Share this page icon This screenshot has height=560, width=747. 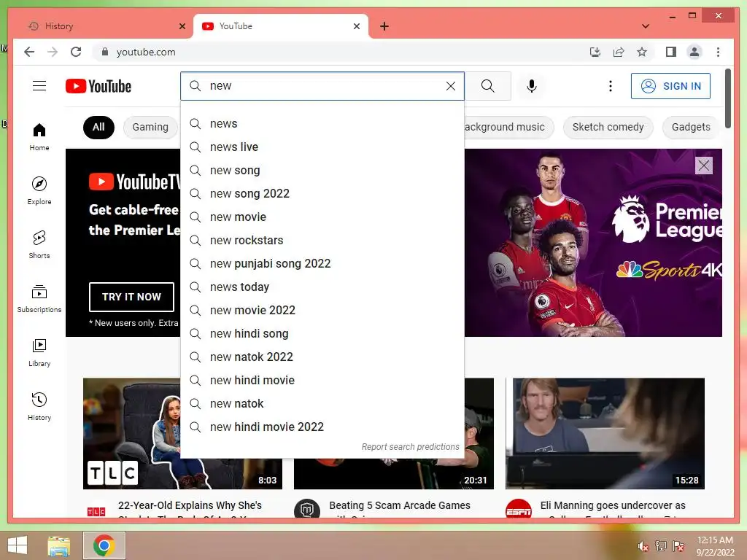point(619,52)
